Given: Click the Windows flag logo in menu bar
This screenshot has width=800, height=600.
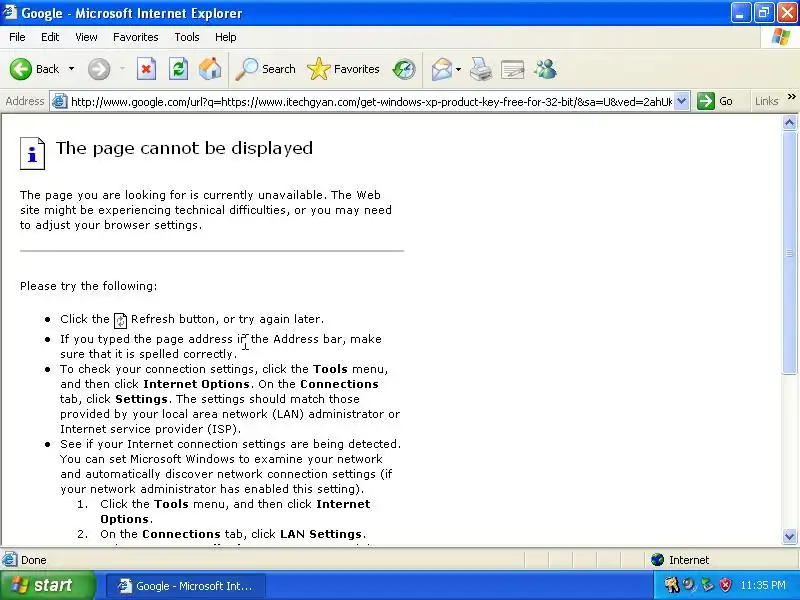Looking at the screenshot, I should [x=780, y=37].
